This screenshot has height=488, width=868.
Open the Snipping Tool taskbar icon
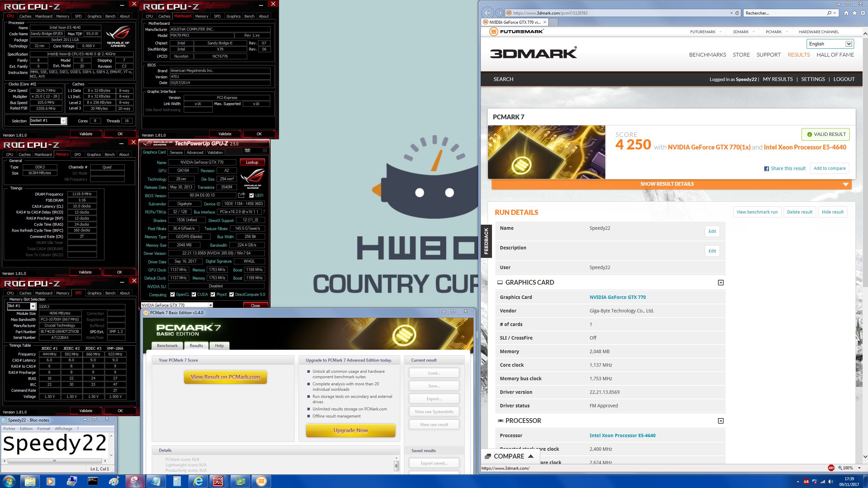click(x=135, y=481)
